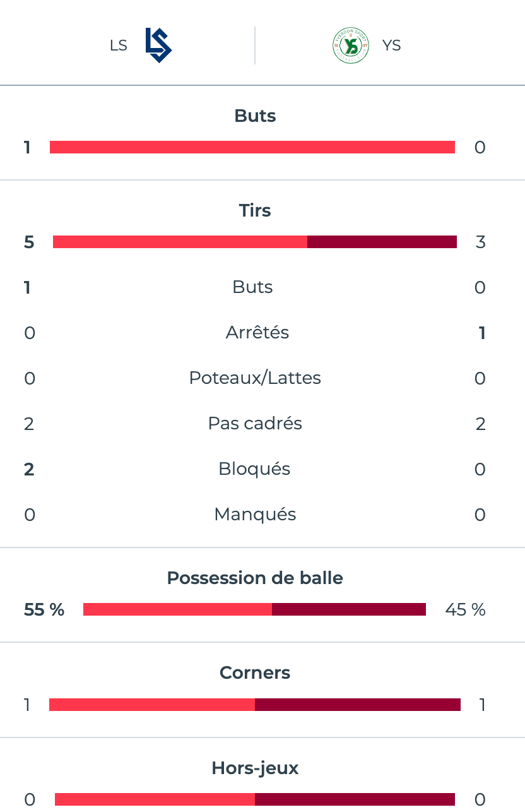Click the Corners section heading

pyautogui.click(x=255, y=672)
